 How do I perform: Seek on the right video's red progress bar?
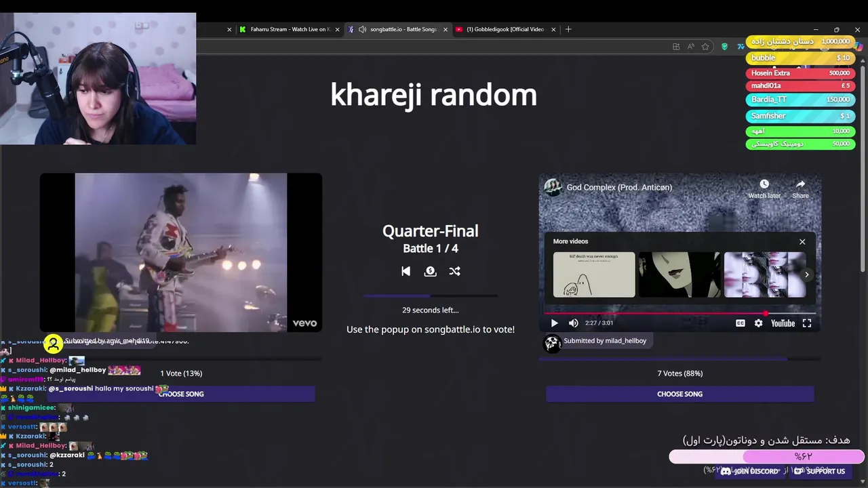pos(679,314)
